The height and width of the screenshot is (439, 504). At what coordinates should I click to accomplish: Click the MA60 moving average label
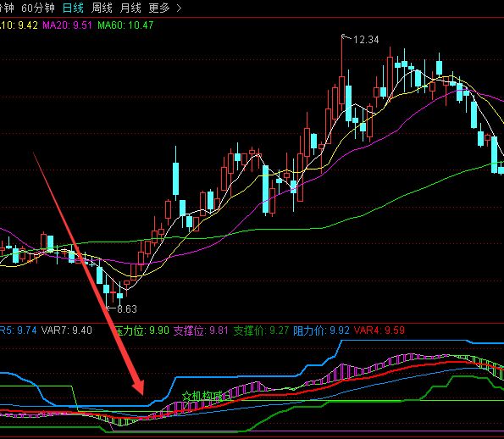pos(125,25)
